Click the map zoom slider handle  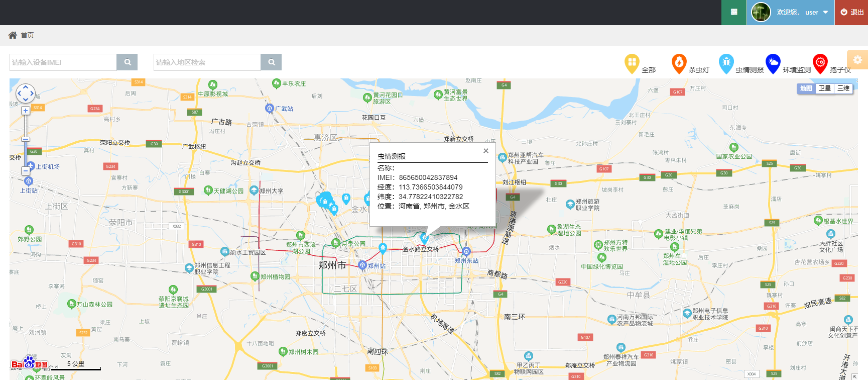pyautogui.click(x=26, y=139)
